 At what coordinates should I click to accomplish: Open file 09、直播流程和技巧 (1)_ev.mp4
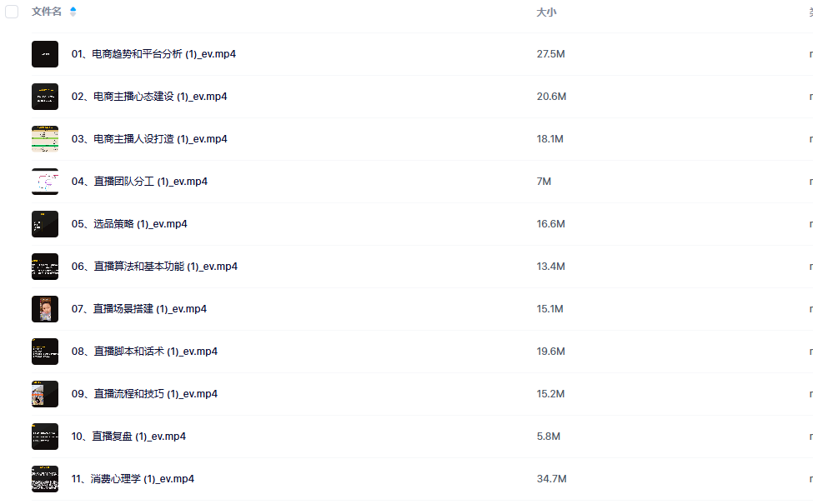(x=144, y=394)
